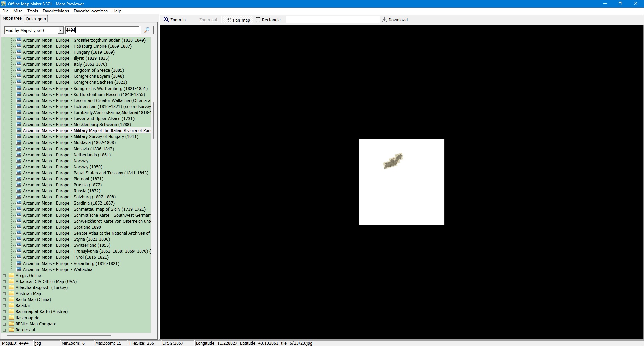Switch to the Quick goto tab
The height and width of the screenshot is (346, 644).
[36, 19]
